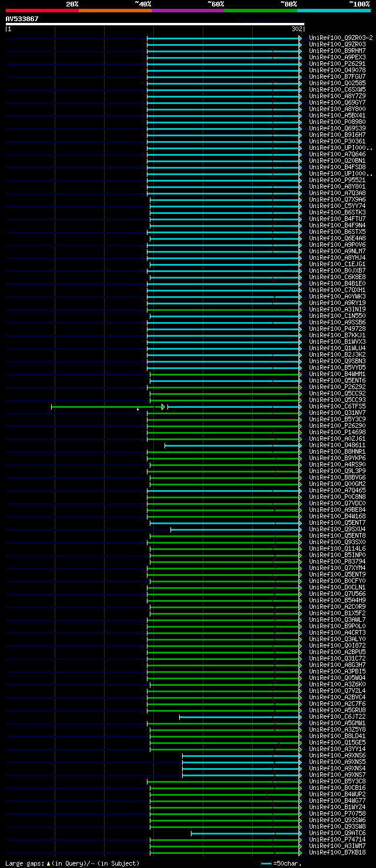Click the UniRef100_C6TFS5 label
This screenshot has width=376, height=868.
click(x=337, y=406)
